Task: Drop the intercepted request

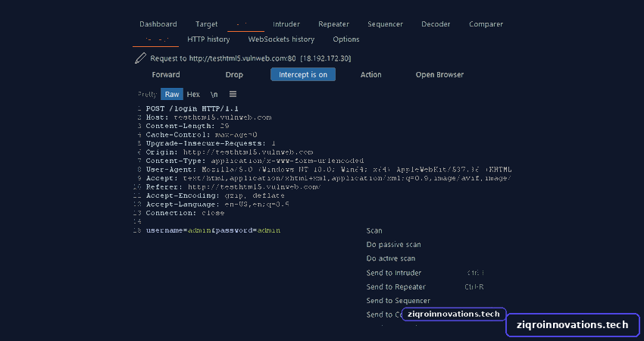Action: (234, 75)
